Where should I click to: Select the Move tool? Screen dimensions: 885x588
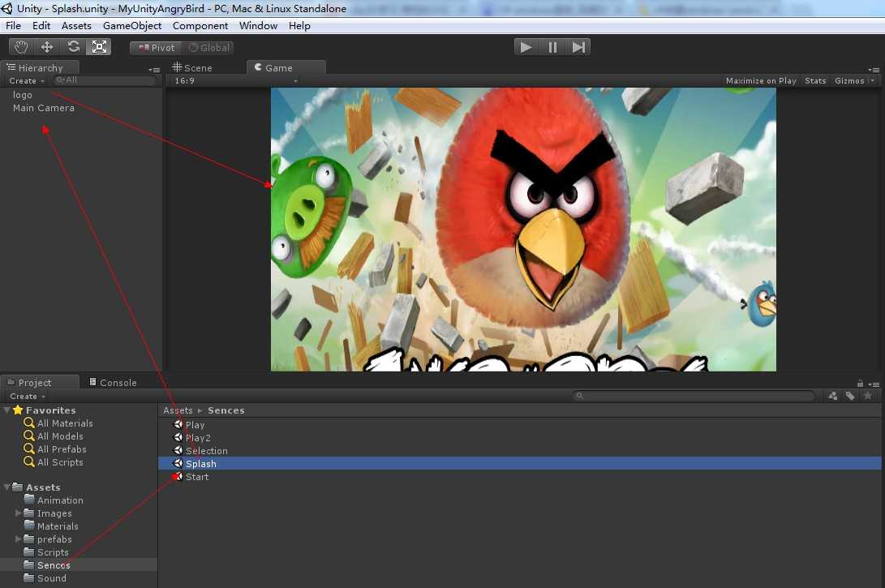tap(47, 47)
